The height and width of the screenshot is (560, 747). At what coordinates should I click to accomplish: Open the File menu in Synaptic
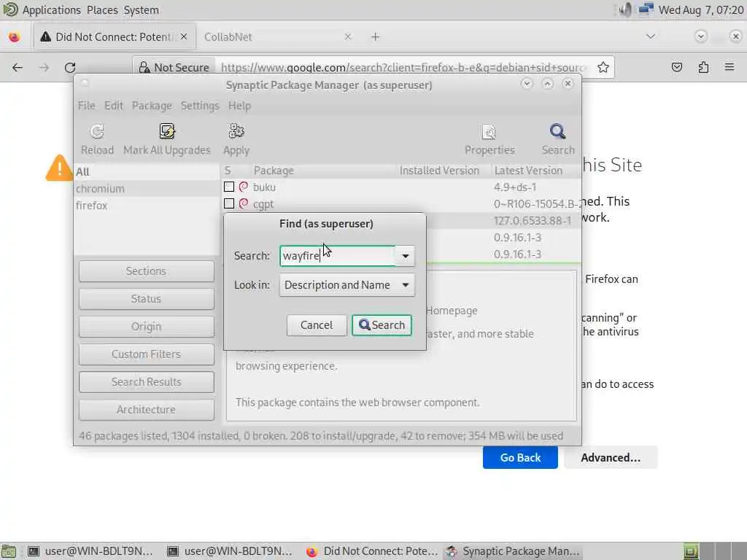[86, 106]
